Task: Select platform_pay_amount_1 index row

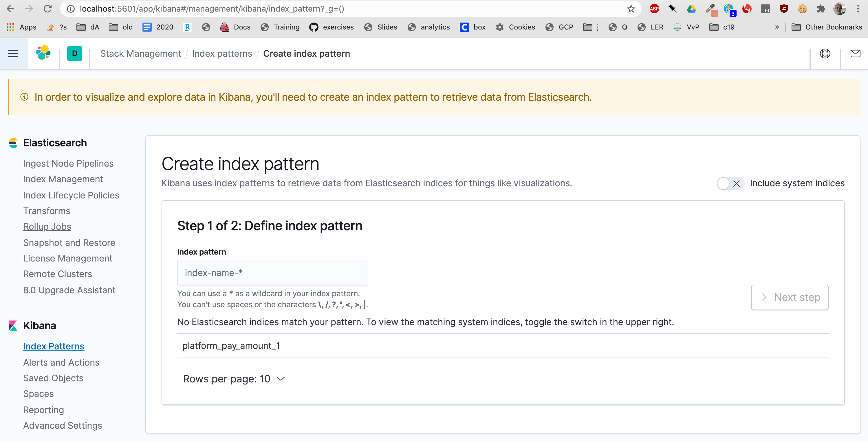Action: point(231,346)
